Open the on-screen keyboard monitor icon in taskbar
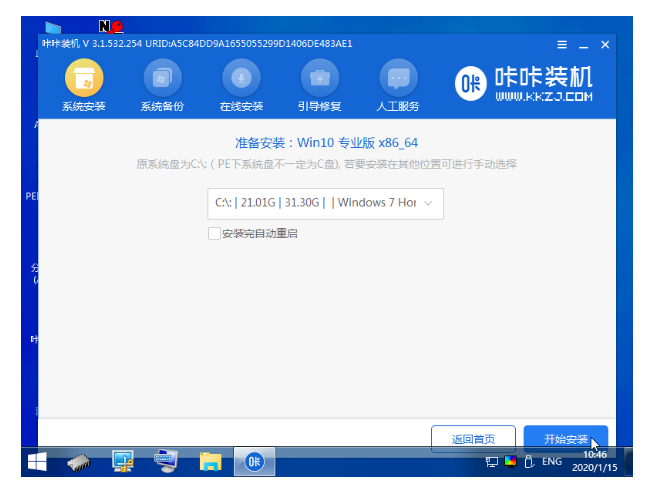 tap(166, 461)
